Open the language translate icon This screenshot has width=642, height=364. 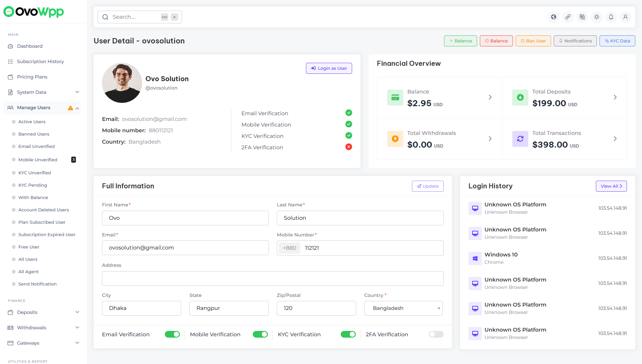pos(582,17)
